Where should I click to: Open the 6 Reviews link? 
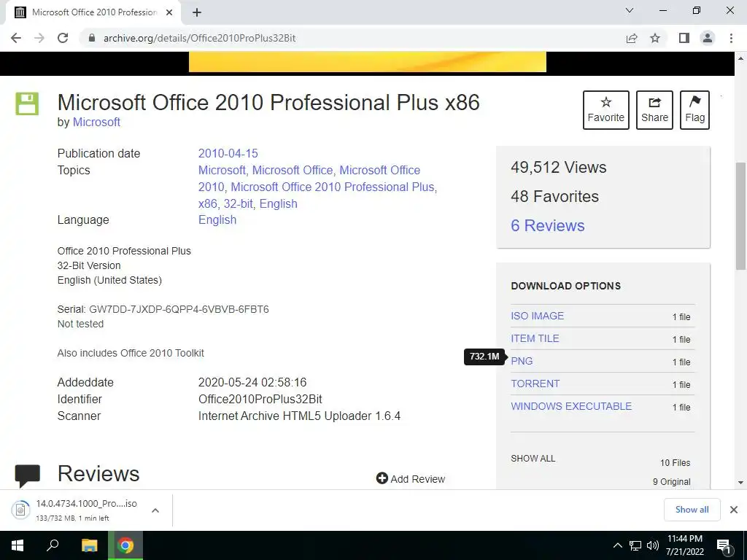(547, 226)
